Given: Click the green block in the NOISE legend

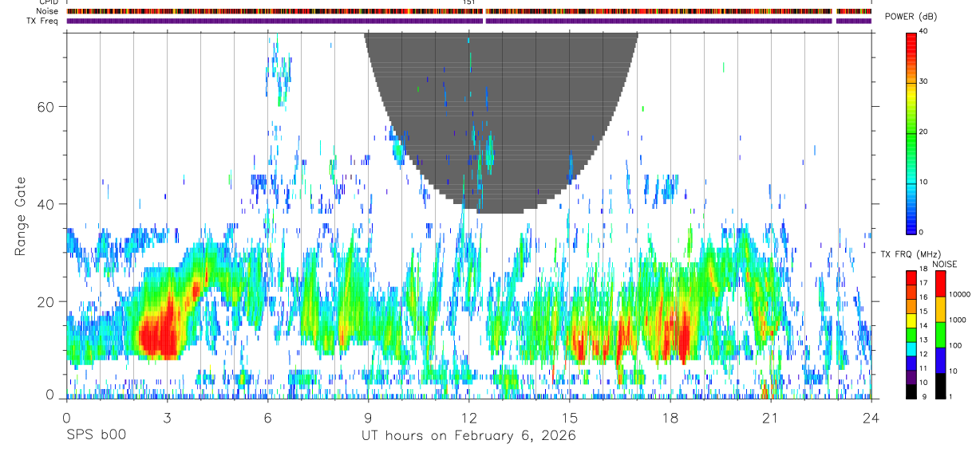Looking at the screenshot, I should click(940, 335).
